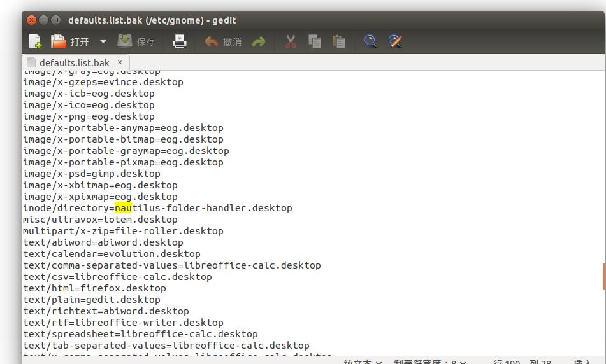Click line text/rtf=libreoffice-writer.desktop

click(x=123, y=323)
